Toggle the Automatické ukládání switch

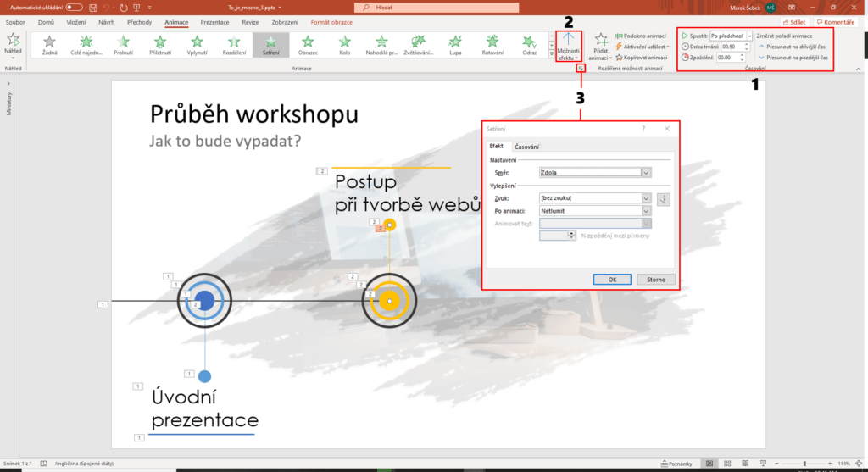pyautogui.click(x=74, y=7)
